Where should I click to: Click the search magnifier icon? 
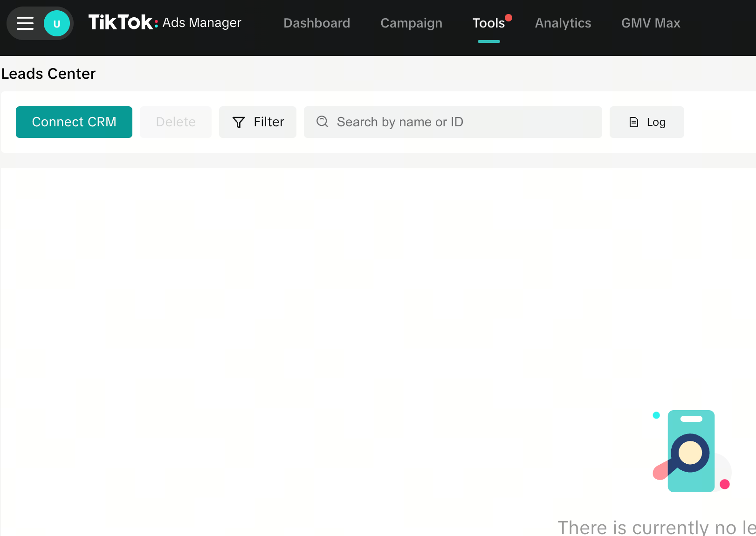(x=322, y=122)
